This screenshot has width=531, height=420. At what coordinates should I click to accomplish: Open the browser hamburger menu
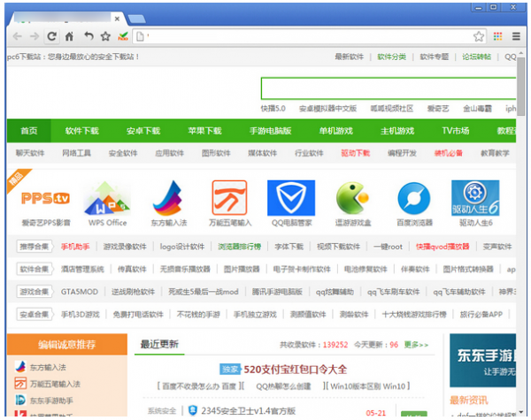[516, 36]
